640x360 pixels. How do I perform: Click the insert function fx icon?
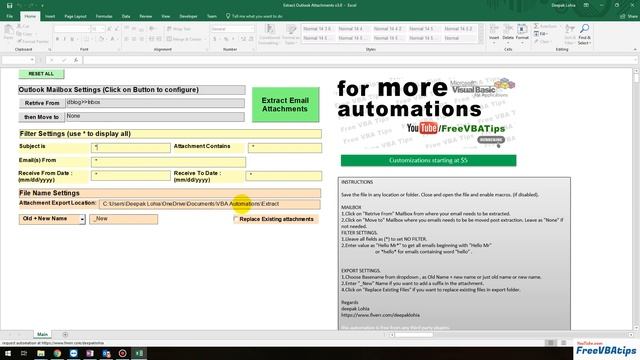(76, 60)
